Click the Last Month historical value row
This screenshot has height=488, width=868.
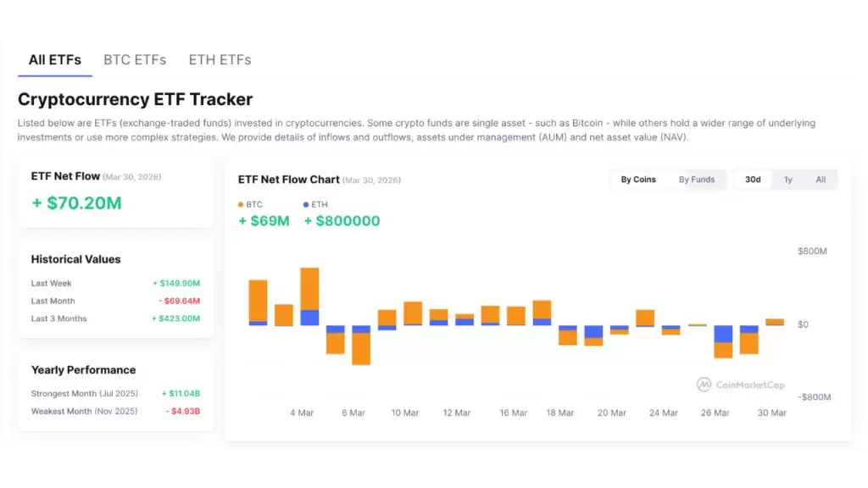click(x=115, y=301)
